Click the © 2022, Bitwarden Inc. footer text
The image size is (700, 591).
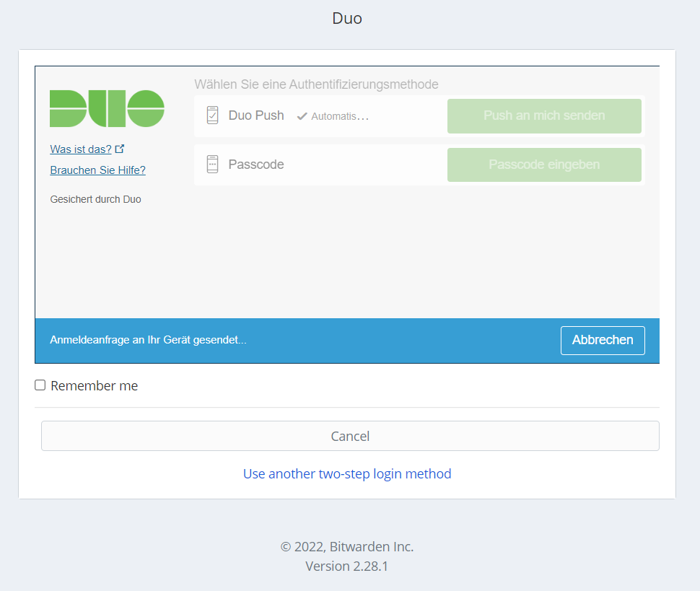click(x=347, y=547)
